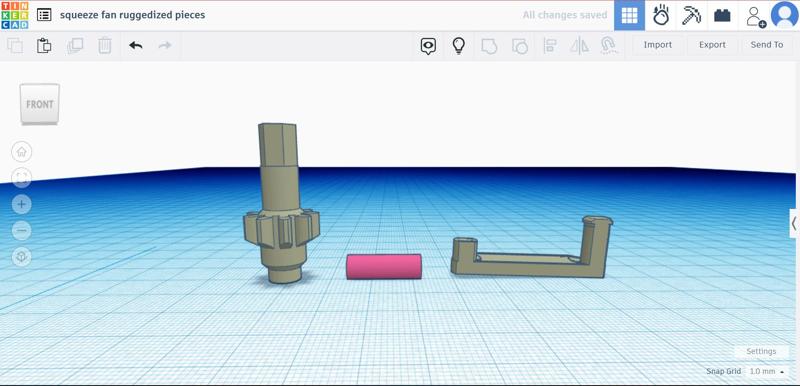The height and width of the screenshot is (386, 800).
Task: Switch to 3D design grid view
Action: pyautogui.click(x=630, y=15)
